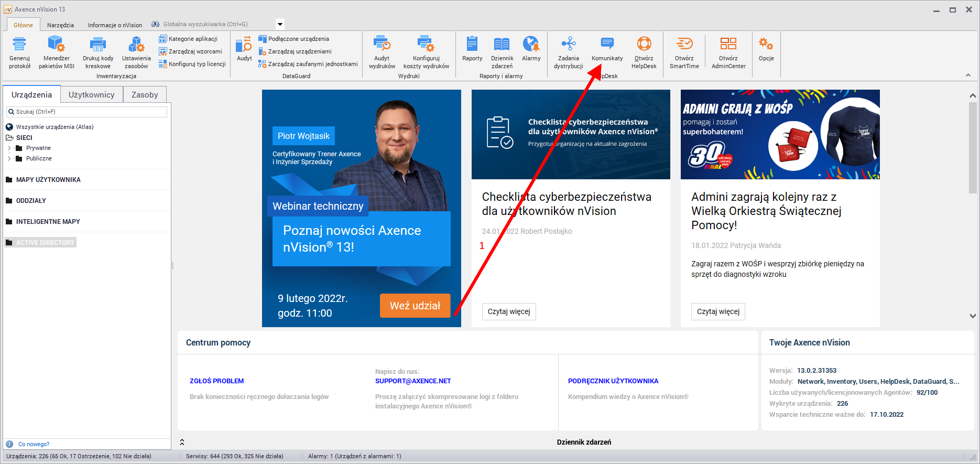Screen dimensions: 980x464
Task: Expand the Publiczne network node
Action: (9, 158)
